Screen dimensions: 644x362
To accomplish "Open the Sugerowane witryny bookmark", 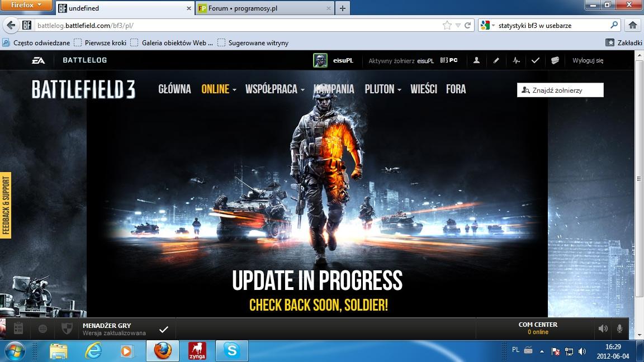I will click(x=253, y=42).
